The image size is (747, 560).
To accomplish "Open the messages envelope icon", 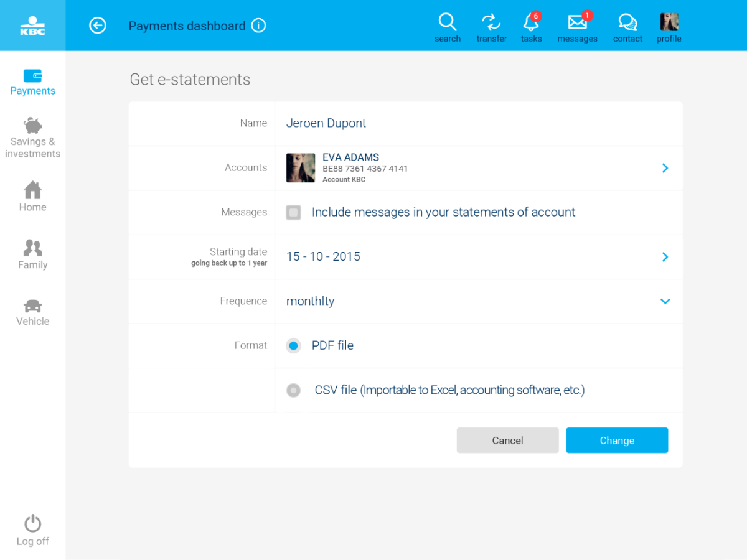I will [x=577, y=22].
